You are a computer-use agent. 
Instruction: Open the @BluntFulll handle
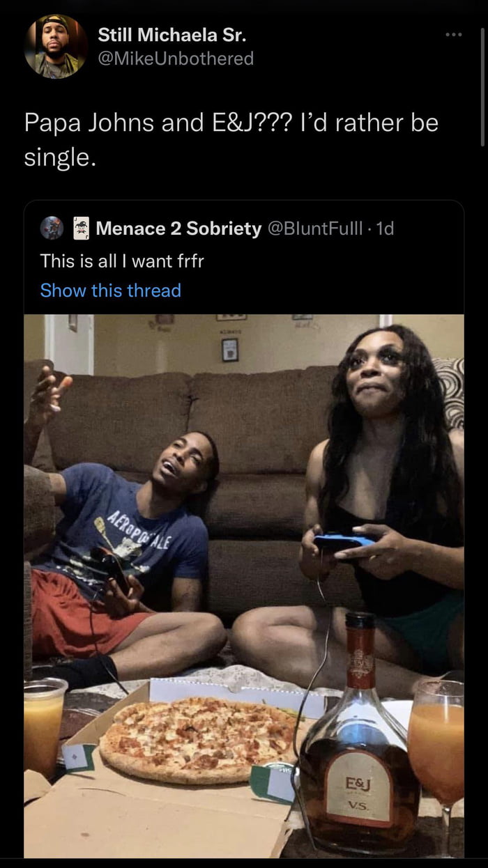(x=317, y=228)
